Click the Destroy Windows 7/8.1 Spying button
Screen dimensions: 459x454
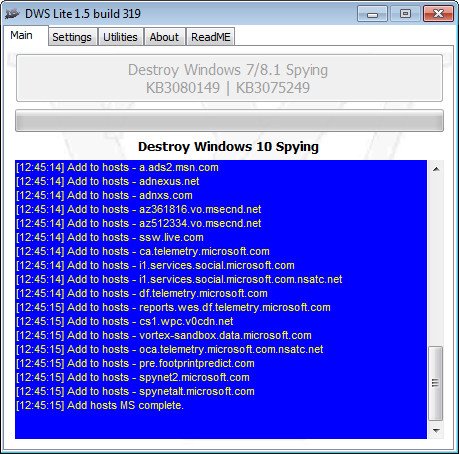229,78
